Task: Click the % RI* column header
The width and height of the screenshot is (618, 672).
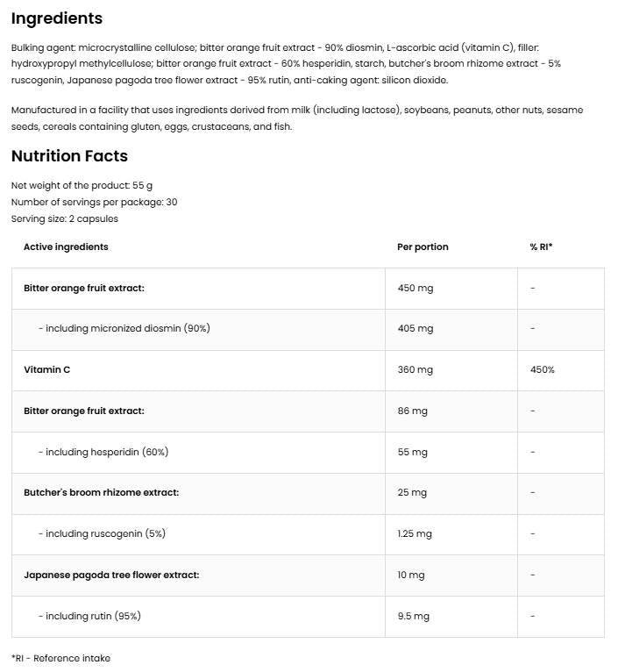Action: [541, 247]
